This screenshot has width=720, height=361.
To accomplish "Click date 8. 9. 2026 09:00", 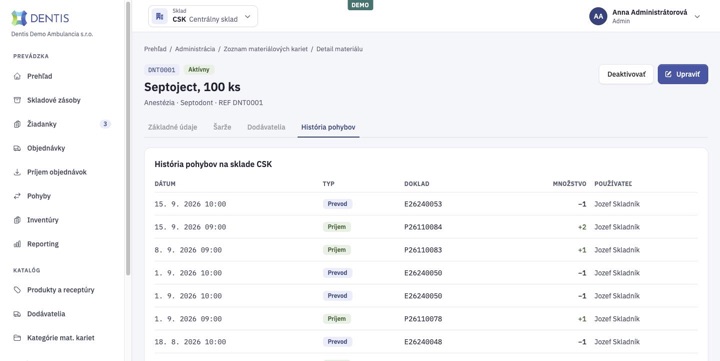I will [x=188, y=250].
